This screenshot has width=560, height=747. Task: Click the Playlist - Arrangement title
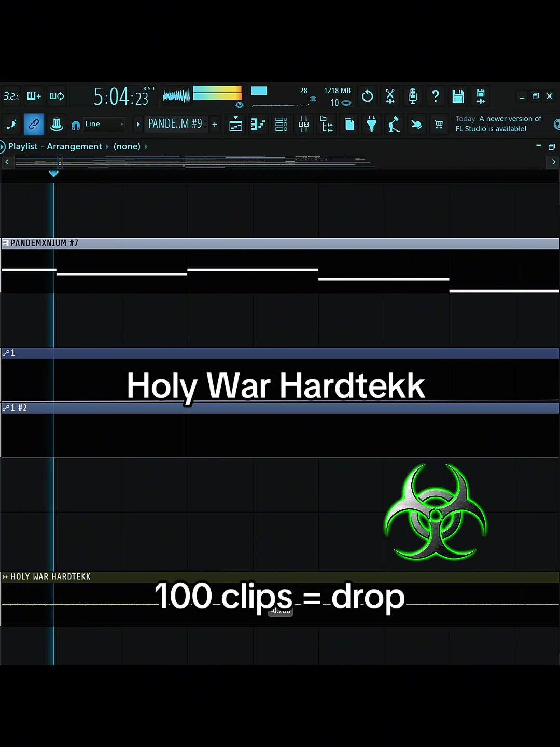pyautogui.click(x=55, y=147)
